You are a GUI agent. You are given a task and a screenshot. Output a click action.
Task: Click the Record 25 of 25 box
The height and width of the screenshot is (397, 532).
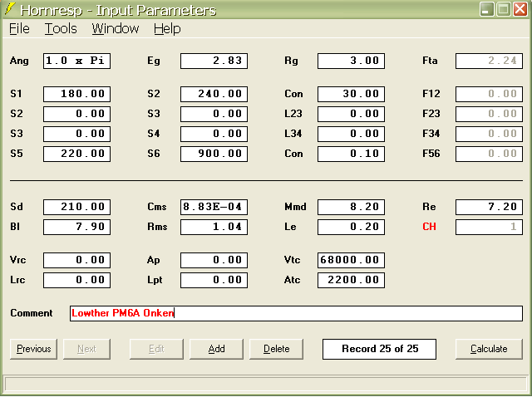[379, 349]
